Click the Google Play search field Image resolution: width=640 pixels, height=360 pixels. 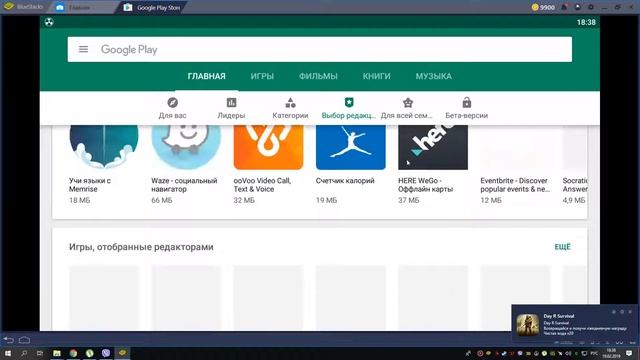point(320,49)
